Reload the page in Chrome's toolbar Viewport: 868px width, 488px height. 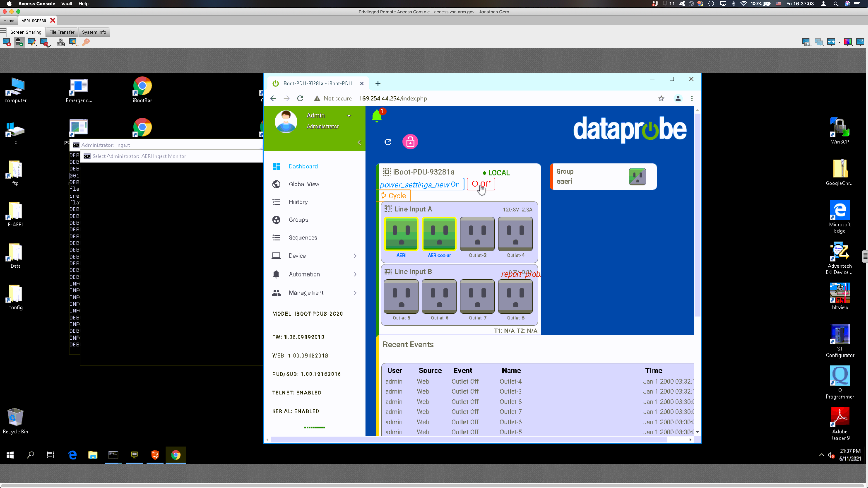[x=300, y=98]
